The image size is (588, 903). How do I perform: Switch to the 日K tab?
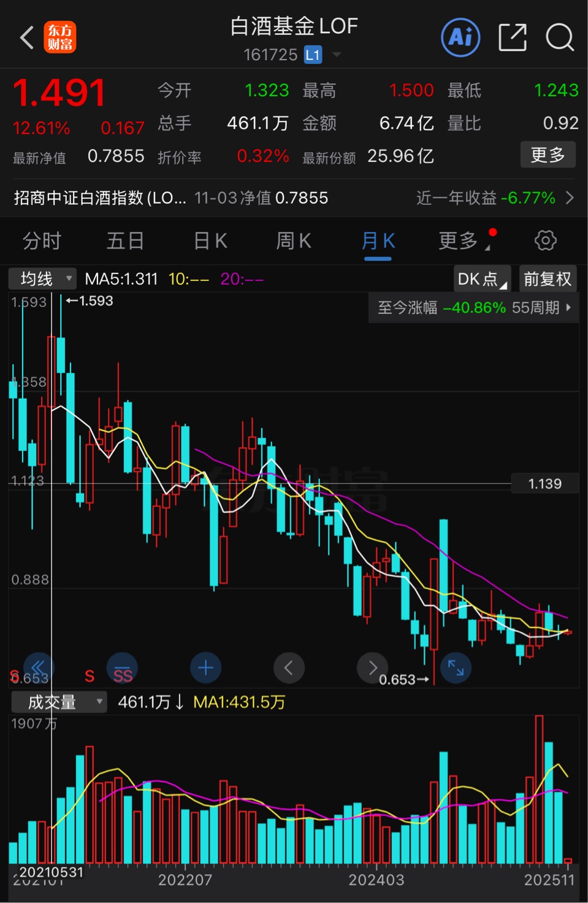(210, 240)
